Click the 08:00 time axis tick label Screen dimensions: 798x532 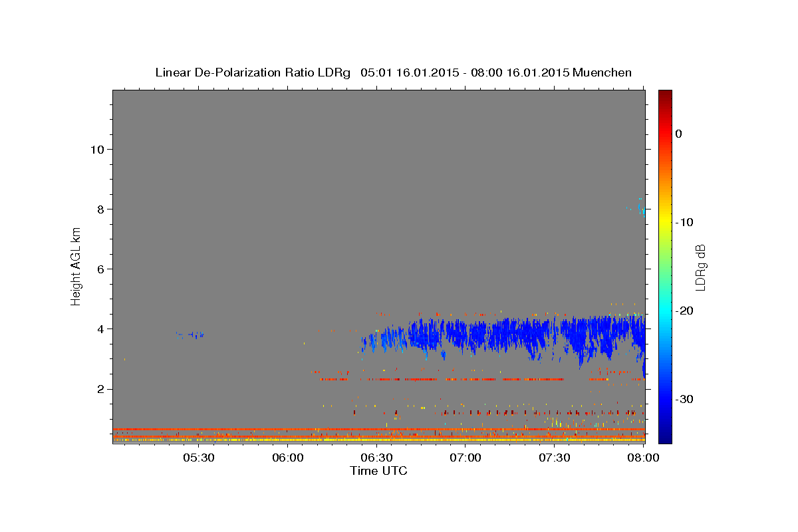click(x=643, y=458)
